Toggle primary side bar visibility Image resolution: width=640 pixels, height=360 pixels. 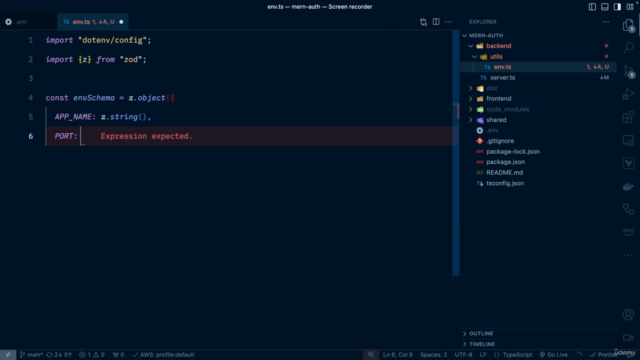pos(592,7)
